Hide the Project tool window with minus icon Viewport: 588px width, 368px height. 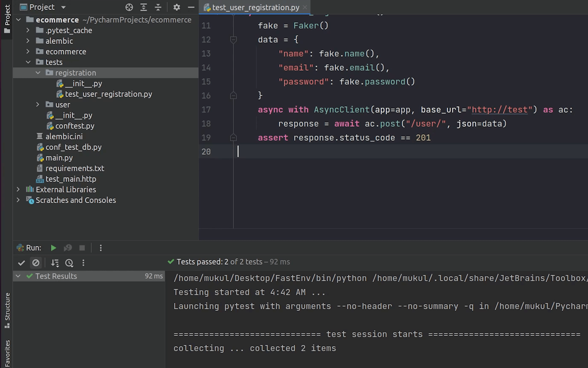(x=191, y=7)
